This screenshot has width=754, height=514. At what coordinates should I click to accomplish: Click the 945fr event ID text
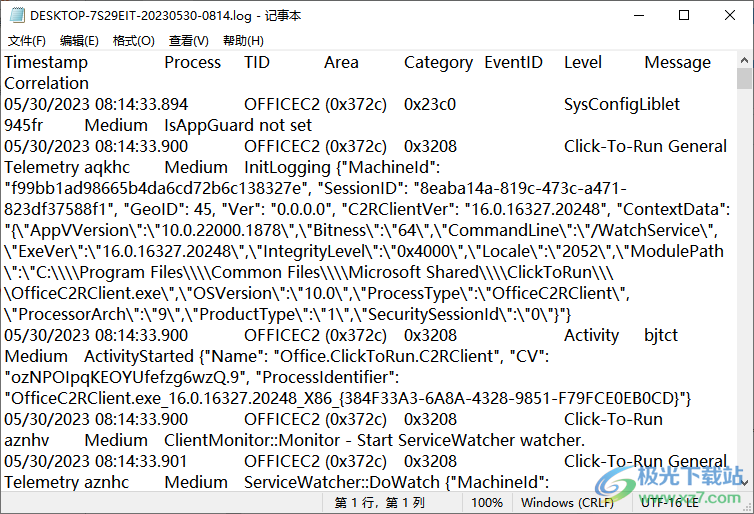click(x=24, y=125)
